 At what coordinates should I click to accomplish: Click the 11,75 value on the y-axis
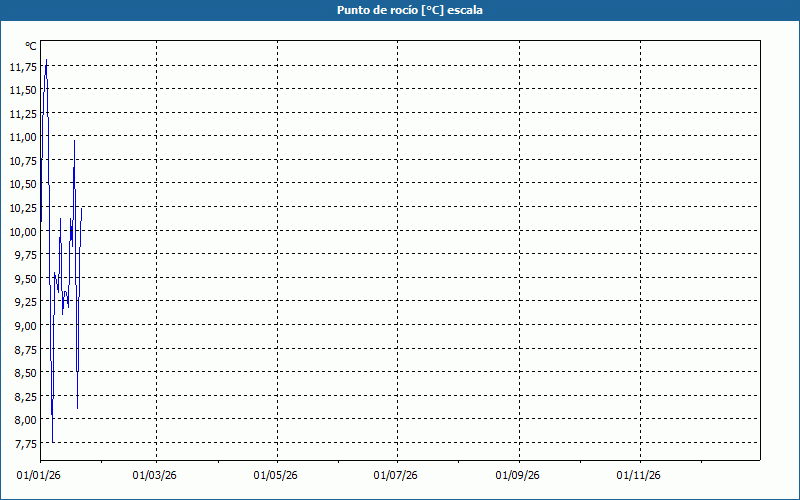coord(22,67)
